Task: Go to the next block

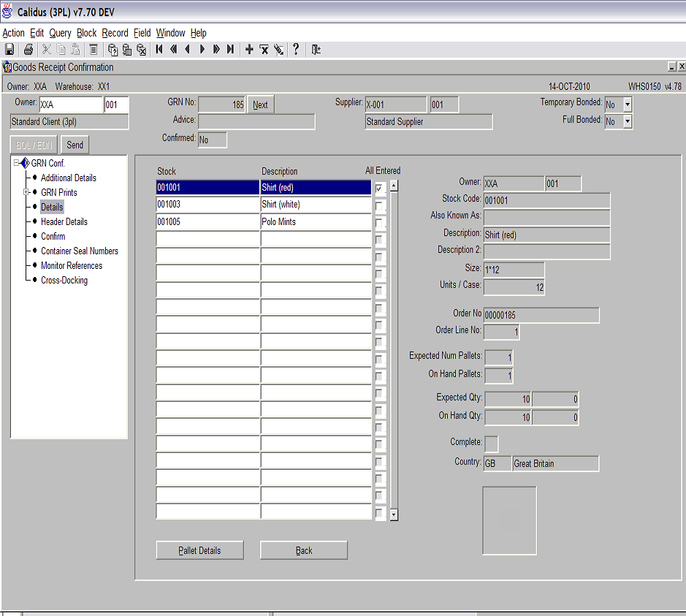Action: [216, 50]
